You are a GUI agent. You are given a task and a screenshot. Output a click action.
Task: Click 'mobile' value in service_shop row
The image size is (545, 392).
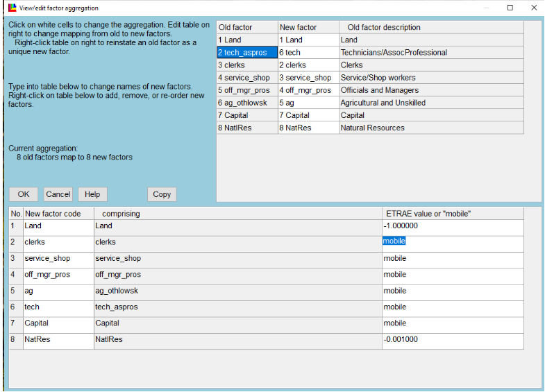(453, 260)
